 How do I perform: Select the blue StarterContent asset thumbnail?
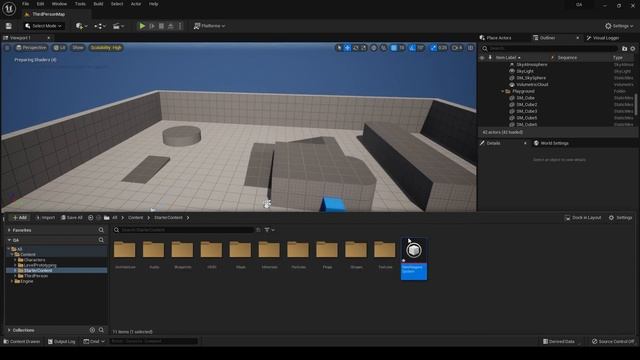[414, 259]
